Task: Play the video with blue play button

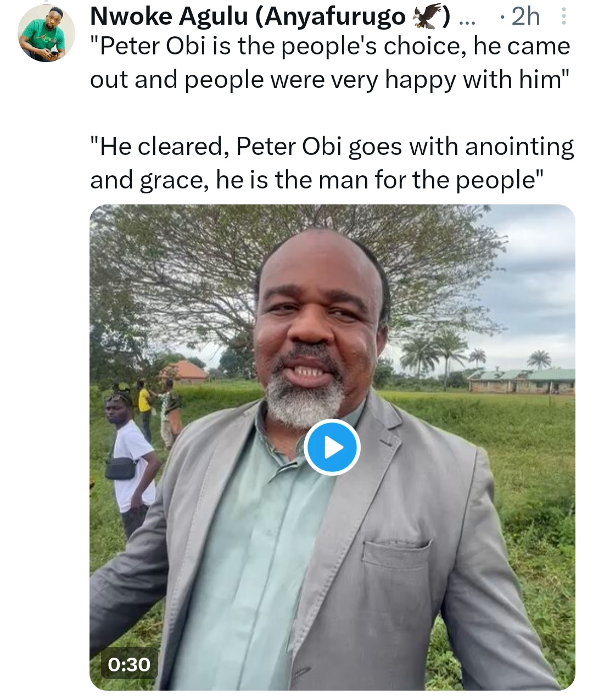Action: pos(332,447)
